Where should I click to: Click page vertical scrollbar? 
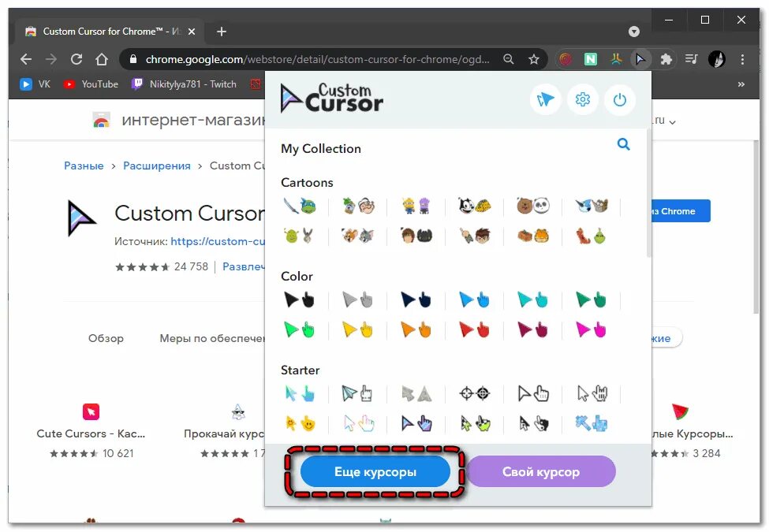pos(756,226)
